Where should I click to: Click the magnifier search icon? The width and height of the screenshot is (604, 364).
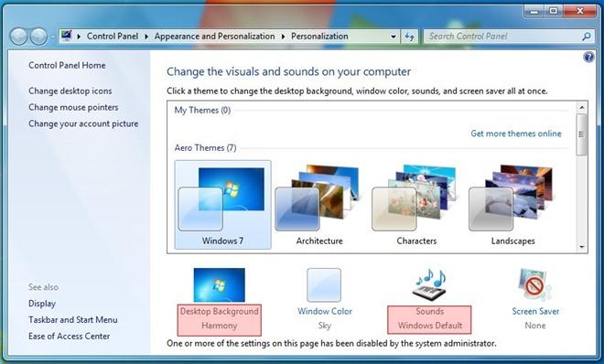(587, 37)
